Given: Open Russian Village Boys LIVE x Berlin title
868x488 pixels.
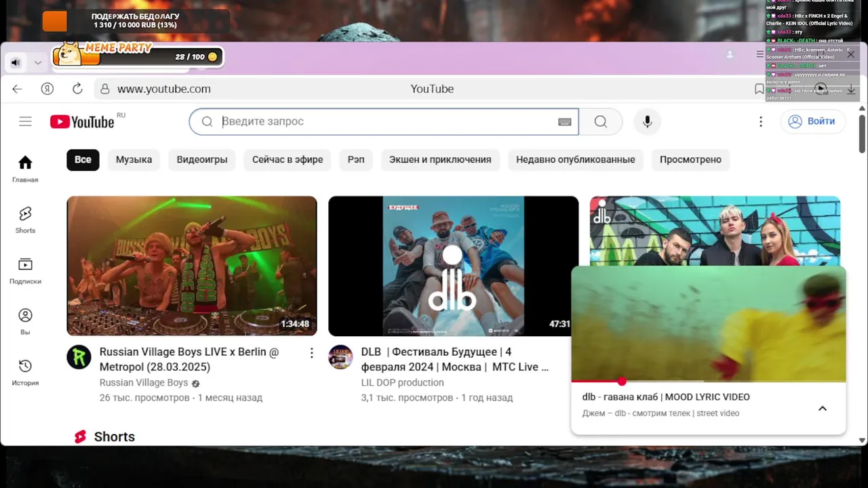Looking at the screenshot, I should (x=189, y=359).
